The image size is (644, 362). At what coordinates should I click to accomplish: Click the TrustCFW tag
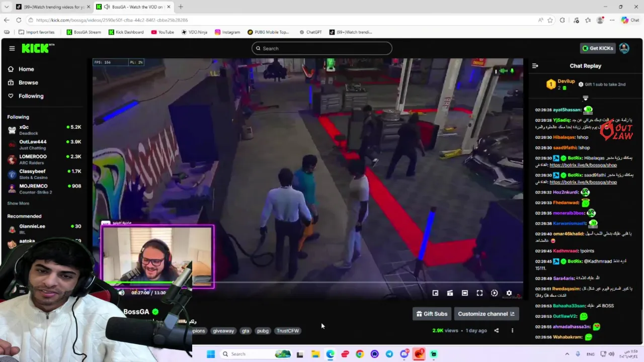tap(288, 331)
